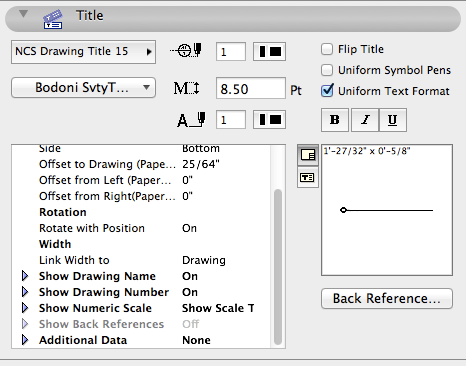Screen dimensions: 466x366
Task: Click the Width heading row
Action: click(142, 244)
